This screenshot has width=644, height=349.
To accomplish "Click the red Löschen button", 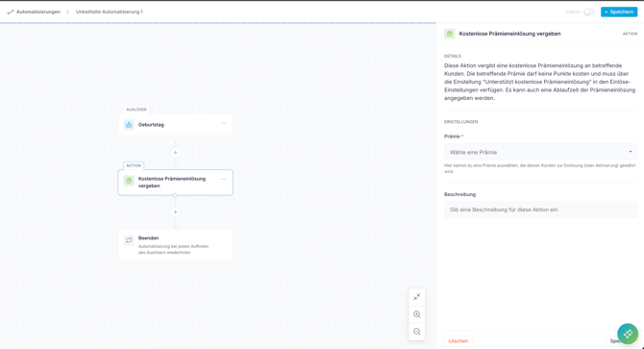I will coord(458,340).
